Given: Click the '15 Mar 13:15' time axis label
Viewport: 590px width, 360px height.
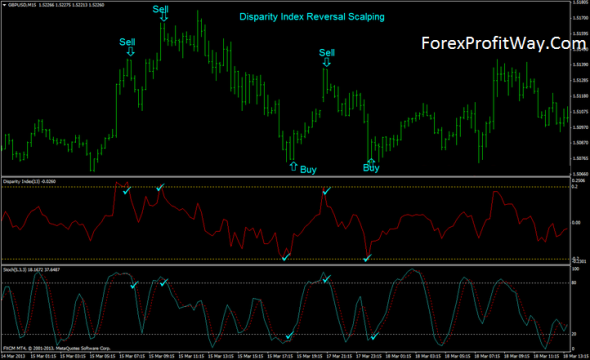Looking at the screenshot, I should [x=221, y=356].
